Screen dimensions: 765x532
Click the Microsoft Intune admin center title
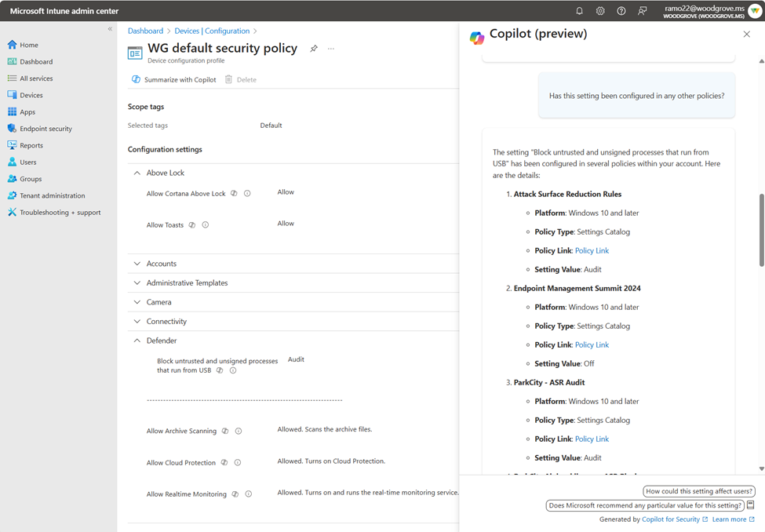click(x=64, y=11)
